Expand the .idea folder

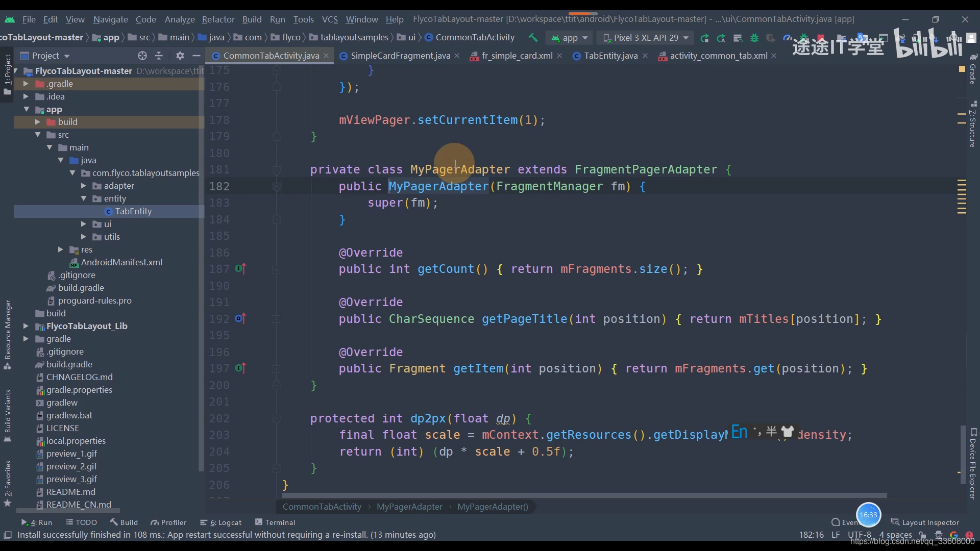(x=26, y=96)
